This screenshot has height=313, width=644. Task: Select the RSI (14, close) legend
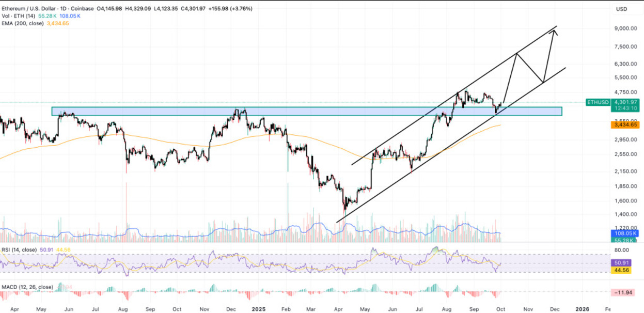pyautogui.click(x=19, y=250)
